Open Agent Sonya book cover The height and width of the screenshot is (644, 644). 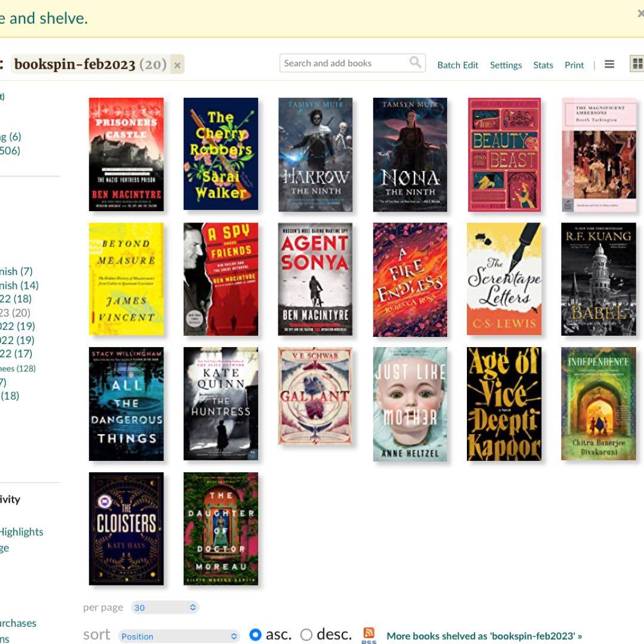click(x=315, y=279)
